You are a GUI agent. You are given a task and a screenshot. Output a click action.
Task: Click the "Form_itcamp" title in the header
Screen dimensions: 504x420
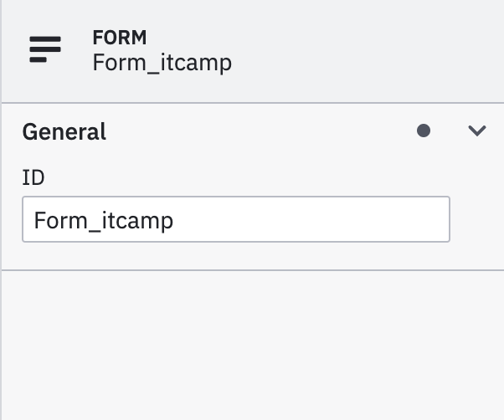[x=162, y=63]
